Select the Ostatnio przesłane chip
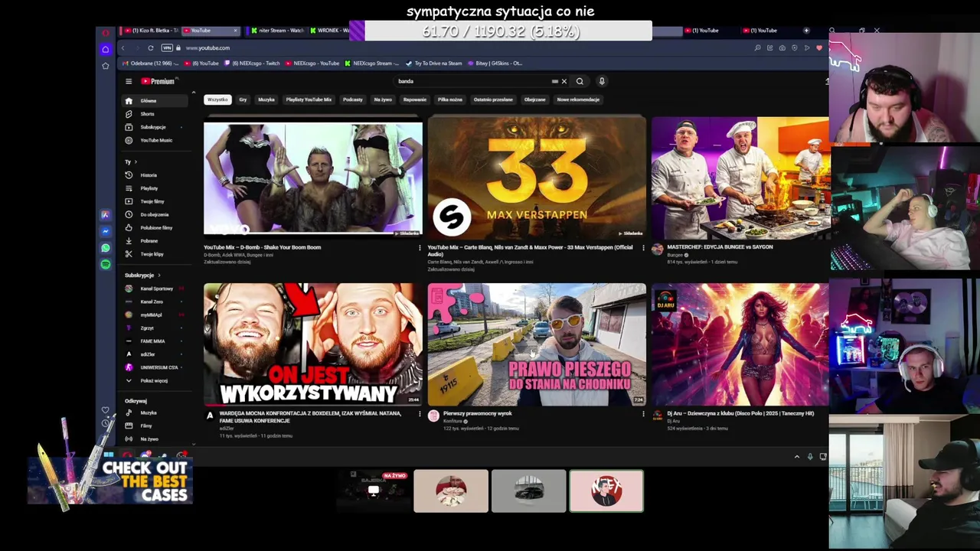 pos(493,99)
